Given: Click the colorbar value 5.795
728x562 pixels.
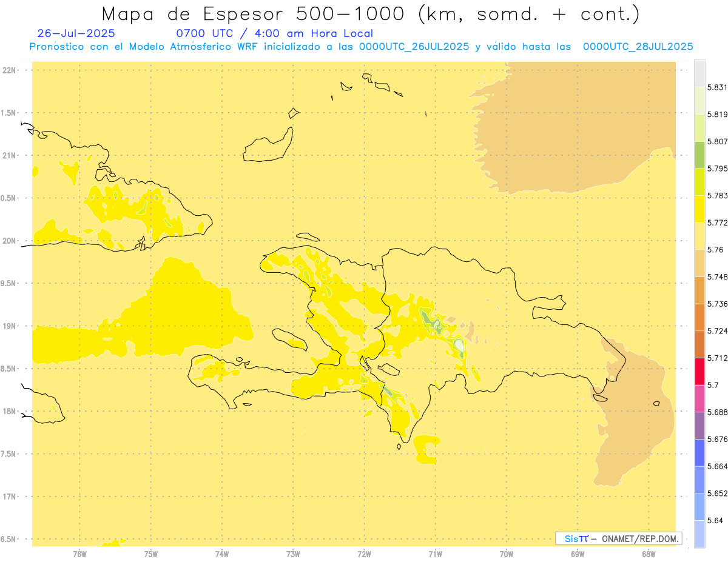Looking at the screenshot, I should click(x=717, y=169).
